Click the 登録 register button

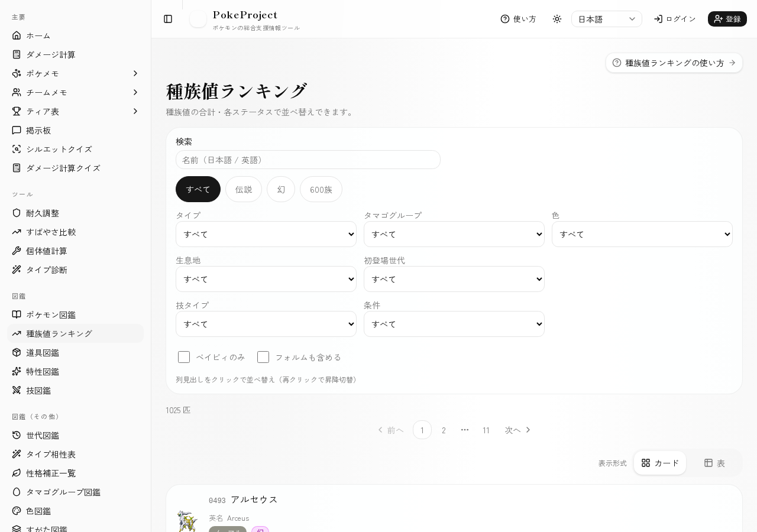click(727, 19)
